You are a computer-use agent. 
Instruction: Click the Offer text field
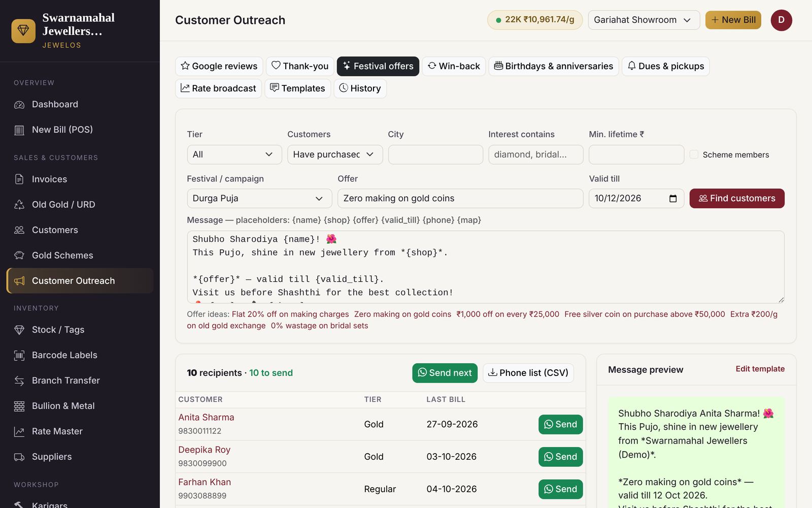pyautogui.click(x=460, y=199)
